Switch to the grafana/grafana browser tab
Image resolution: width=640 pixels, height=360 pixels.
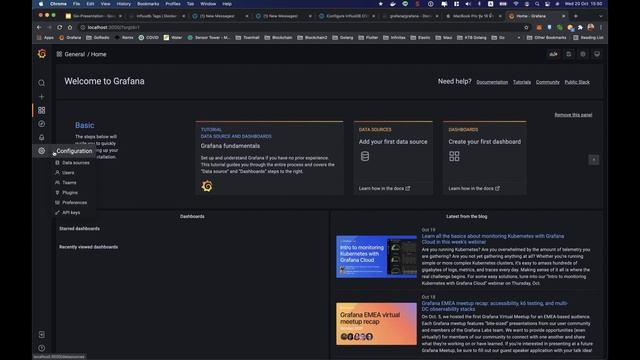point(410,16)
